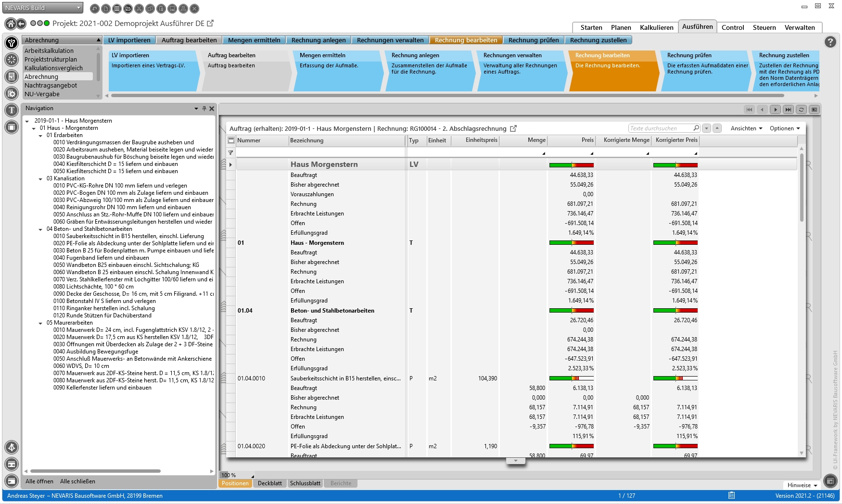This screenshot has width=842, height=504.
Task: Click the table grid toolbar icon
Action: click(117, 9)
